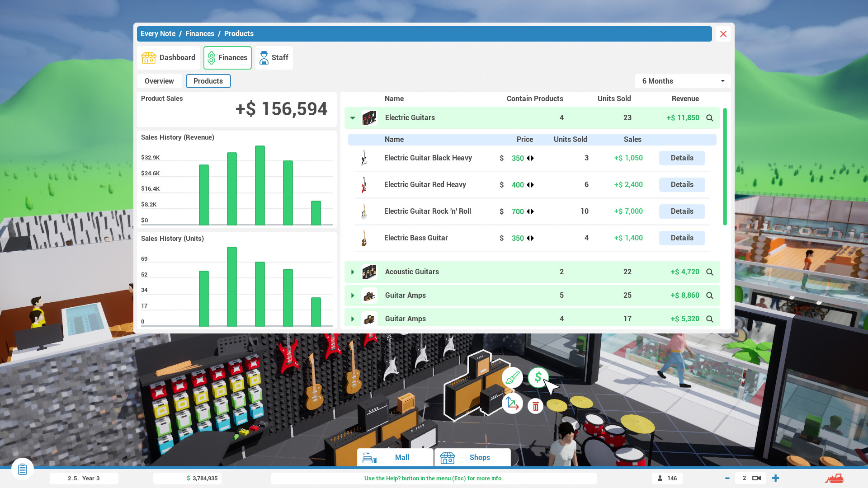Open the Shops panel via its icon
868x488 pixels.
pyautogui.click(x=448, y=457)
